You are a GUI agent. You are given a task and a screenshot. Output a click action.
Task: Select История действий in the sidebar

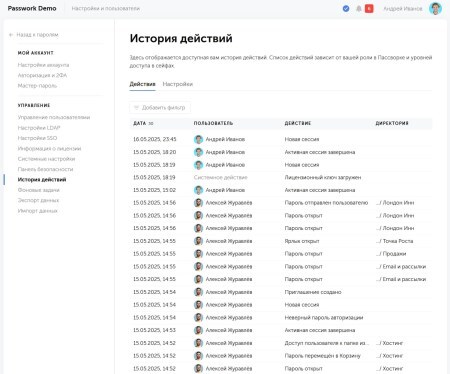(x=42, y=180)
